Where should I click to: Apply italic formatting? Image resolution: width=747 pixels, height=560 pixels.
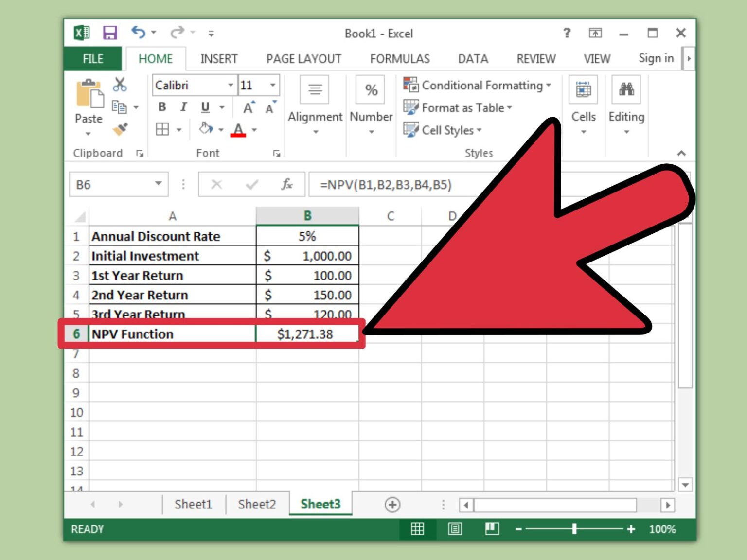pyautogui.click(x=183, y=107)
